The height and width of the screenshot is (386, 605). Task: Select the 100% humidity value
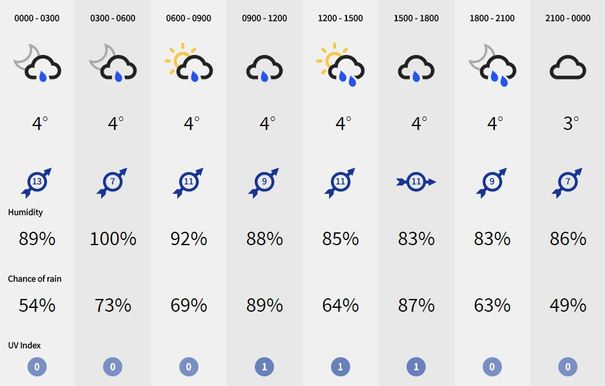coord(113,239)
